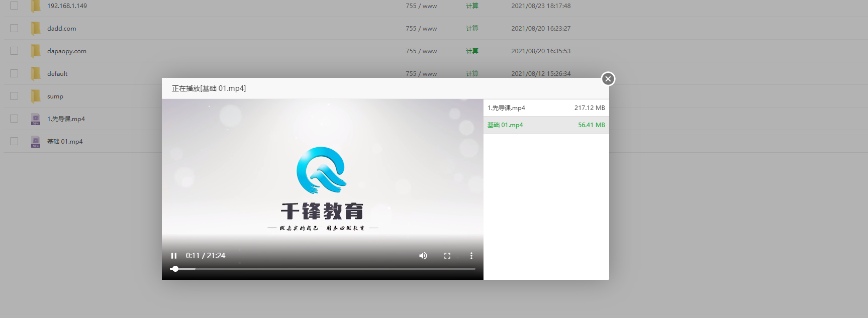Image resolution: width=868 pixels, height=318 pixels.
Task: Open the dapaopy.com folder icon
Action: [x=36, y=51]
